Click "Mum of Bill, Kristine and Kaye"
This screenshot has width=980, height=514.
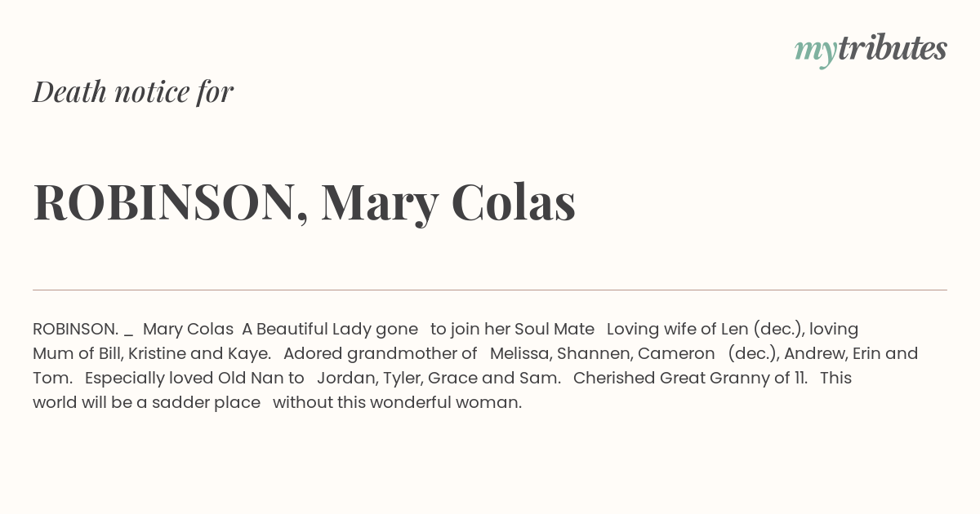(150, 353)
